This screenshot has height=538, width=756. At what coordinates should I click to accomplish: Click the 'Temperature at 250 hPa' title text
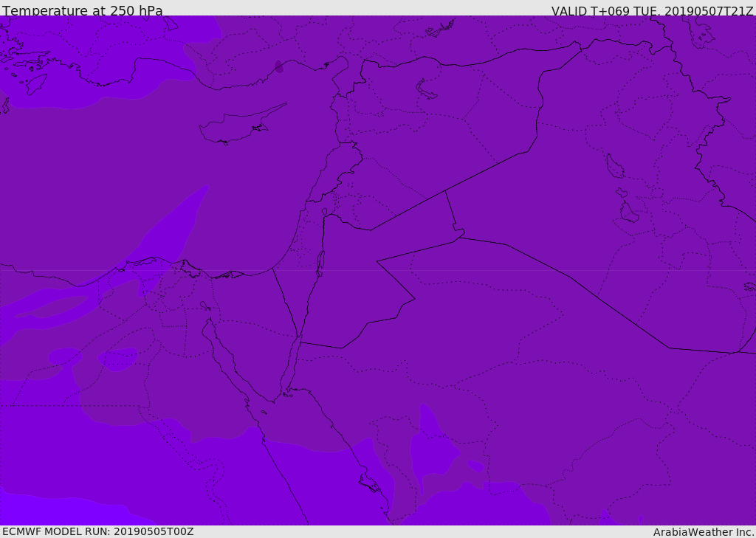click(83, 10)
